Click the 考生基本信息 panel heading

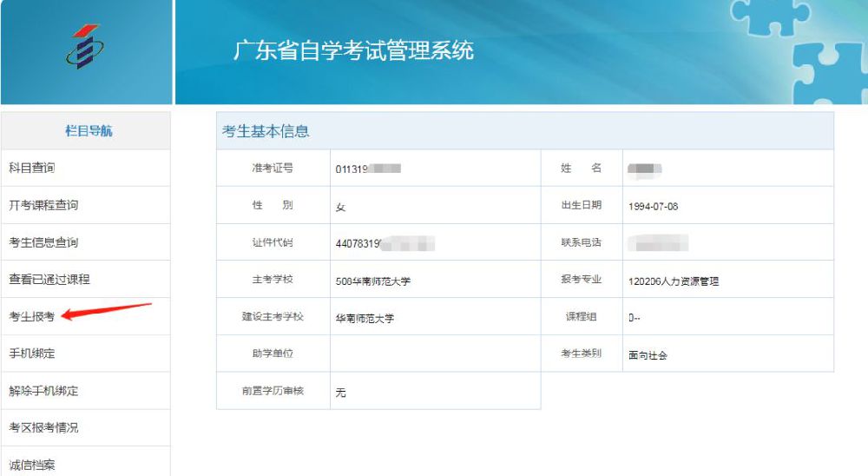(x=266, y=131)
